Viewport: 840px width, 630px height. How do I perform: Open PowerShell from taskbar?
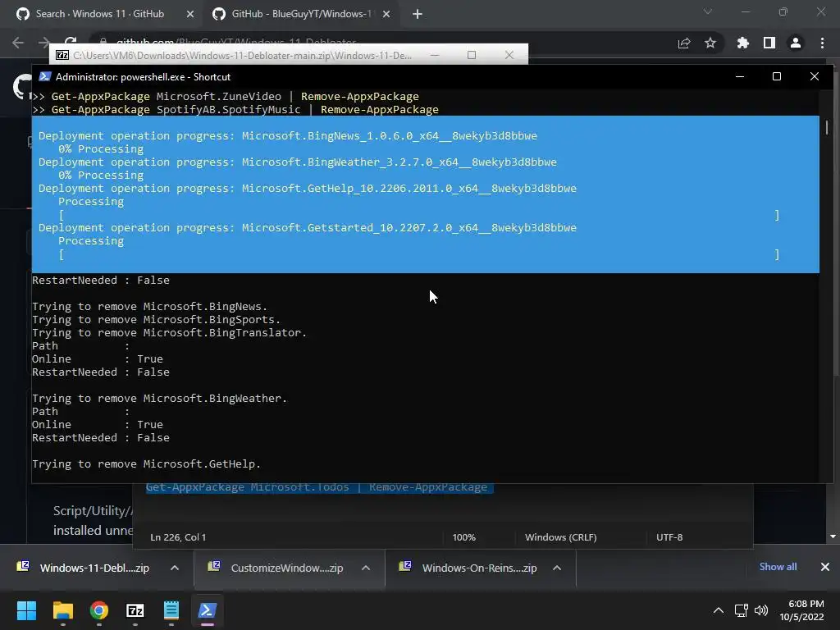[208, 610]
